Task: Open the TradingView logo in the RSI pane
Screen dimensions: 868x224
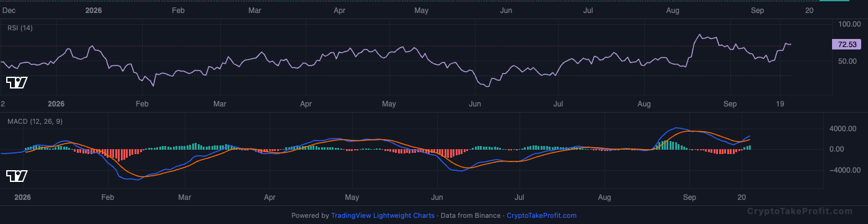Action: (17, 82)
